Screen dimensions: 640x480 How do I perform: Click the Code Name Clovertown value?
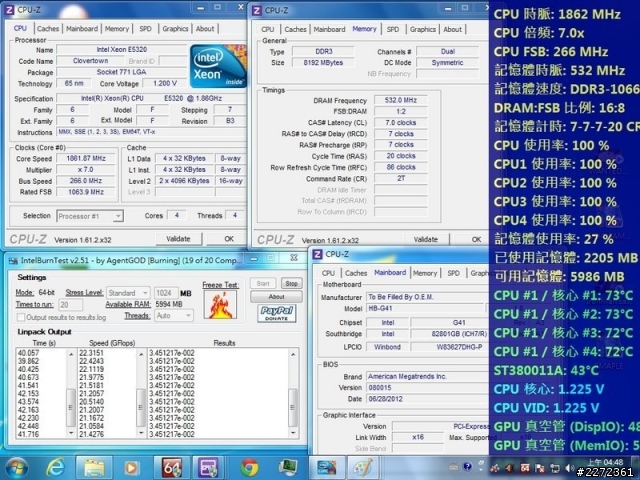[90, 61]
